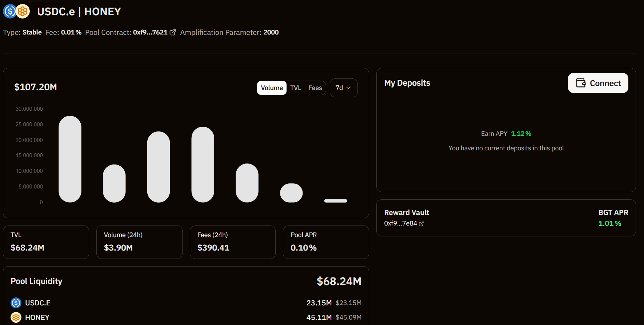Click the Reward Vault heading
This screenshot has height=325, width=644.
(x=407, y=212)
